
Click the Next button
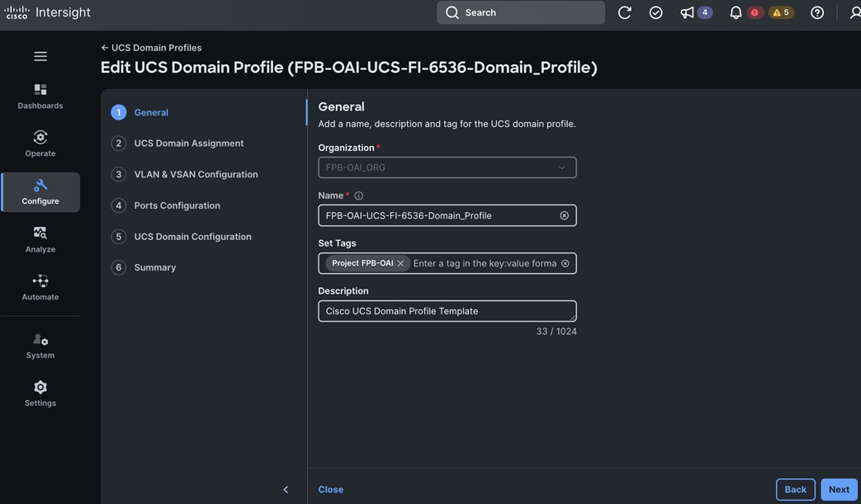pyautogui.click(x=839, y=489)
